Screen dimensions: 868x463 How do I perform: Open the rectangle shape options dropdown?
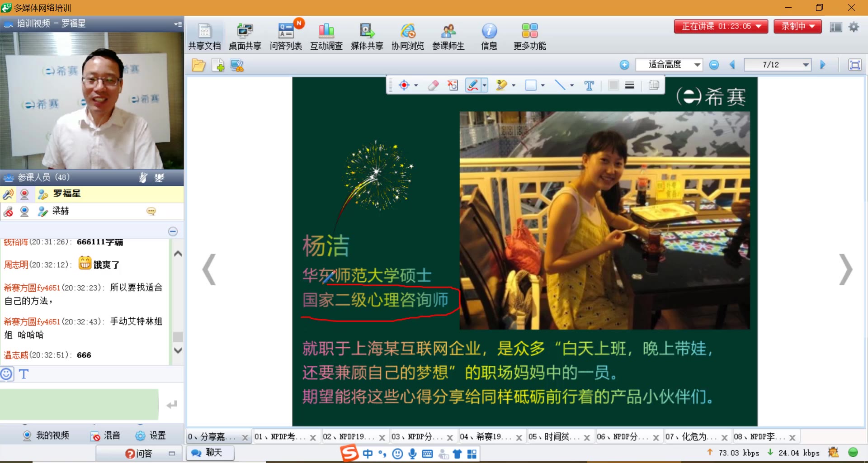pyautogui.click(x=542, y=85)
